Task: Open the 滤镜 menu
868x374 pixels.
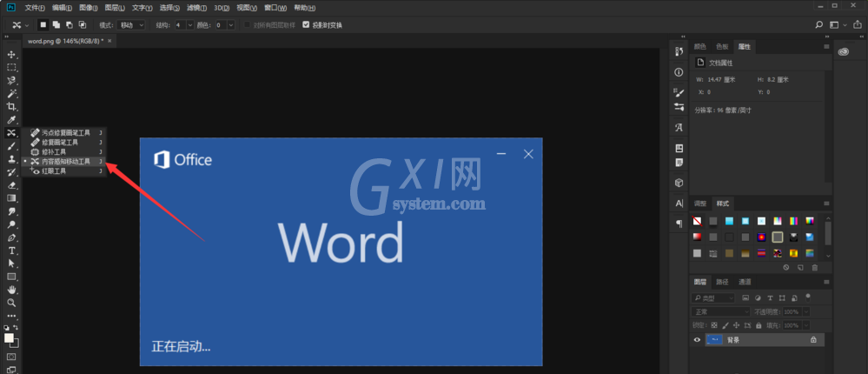Action: pos(196,8)
